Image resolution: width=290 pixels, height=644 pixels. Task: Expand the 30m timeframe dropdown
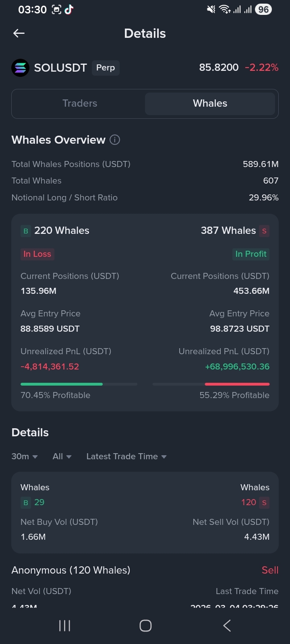tap(25, 456)
